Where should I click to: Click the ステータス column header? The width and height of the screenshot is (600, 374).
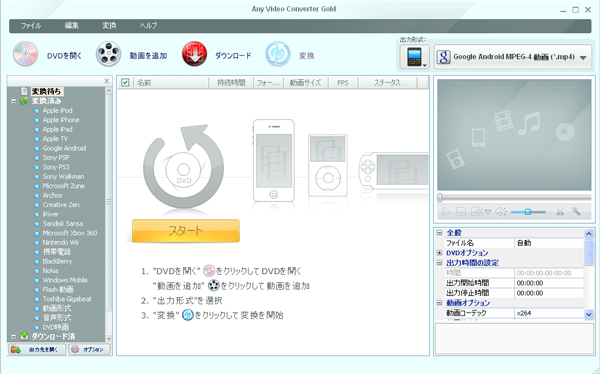387,82
